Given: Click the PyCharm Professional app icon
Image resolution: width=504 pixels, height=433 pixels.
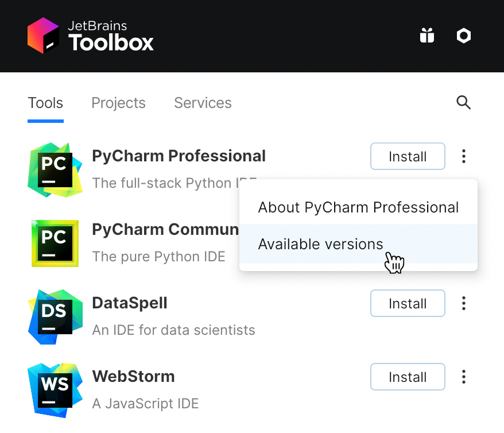Looking at the screenshot, I should coord(55,169).
